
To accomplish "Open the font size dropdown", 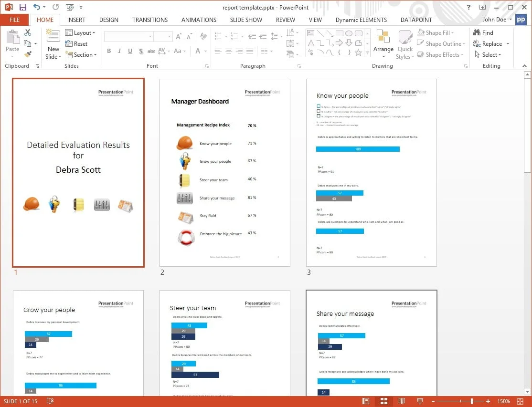I will (169, 36).
